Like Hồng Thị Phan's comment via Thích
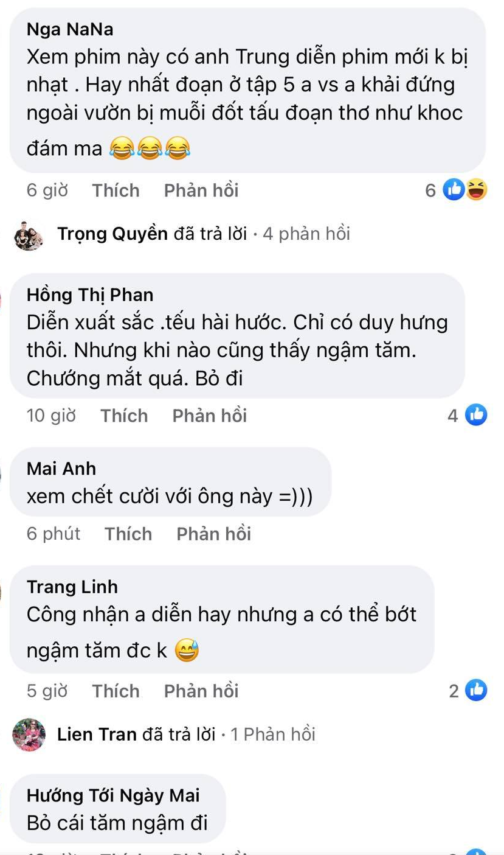The height and width of the screenshot is (855, 504). pos(125,416)
